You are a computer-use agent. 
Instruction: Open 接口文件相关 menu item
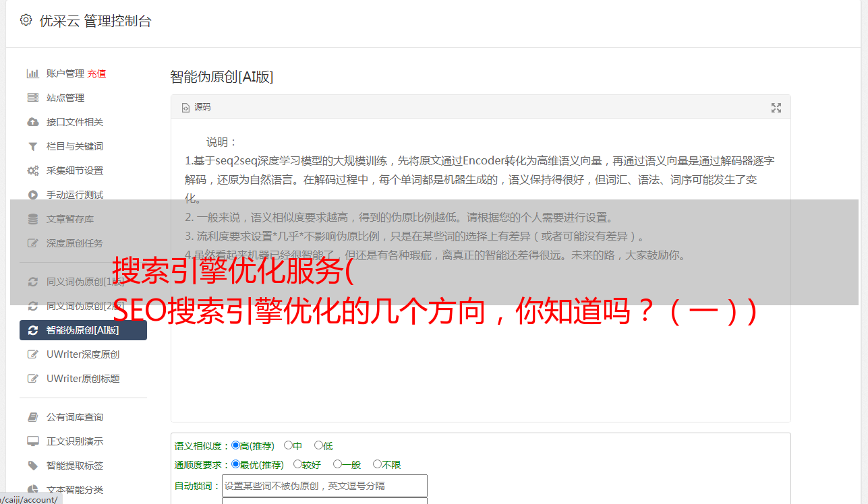75,122
